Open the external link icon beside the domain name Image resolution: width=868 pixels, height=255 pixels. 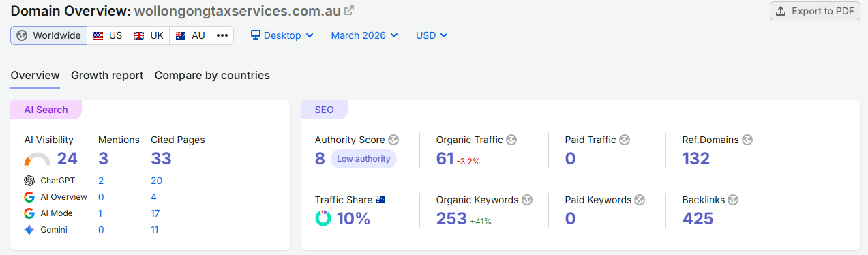(349, 11)
